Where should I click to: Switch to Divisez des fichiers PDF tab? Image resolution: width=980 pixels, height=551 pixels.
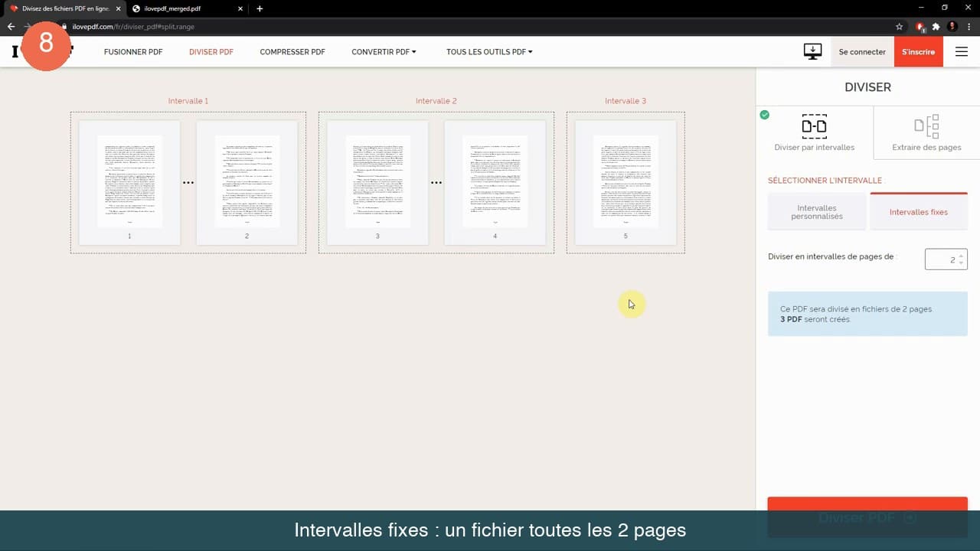64,8
